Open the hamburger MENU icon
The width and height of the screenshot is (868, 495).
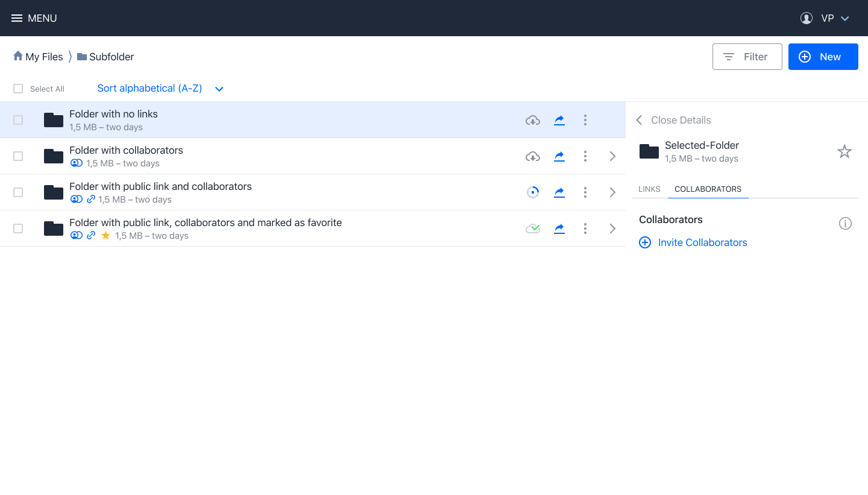coord(17,18)
